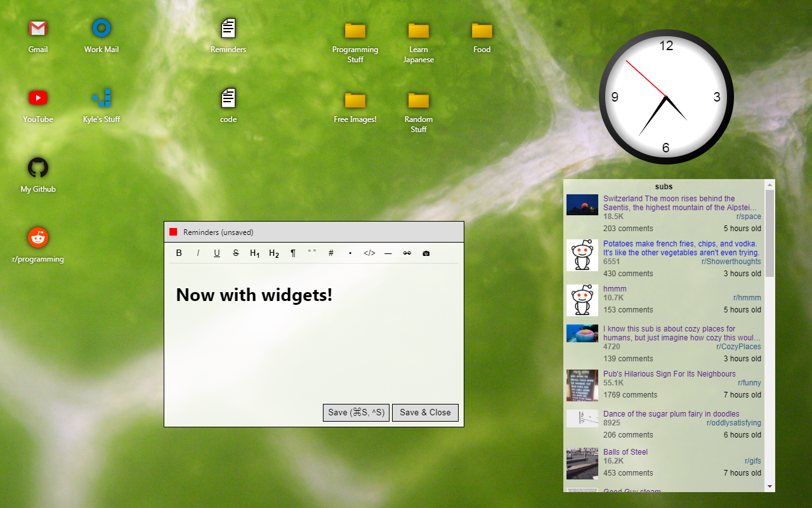Insert a Heading 2

pos(273,253)
